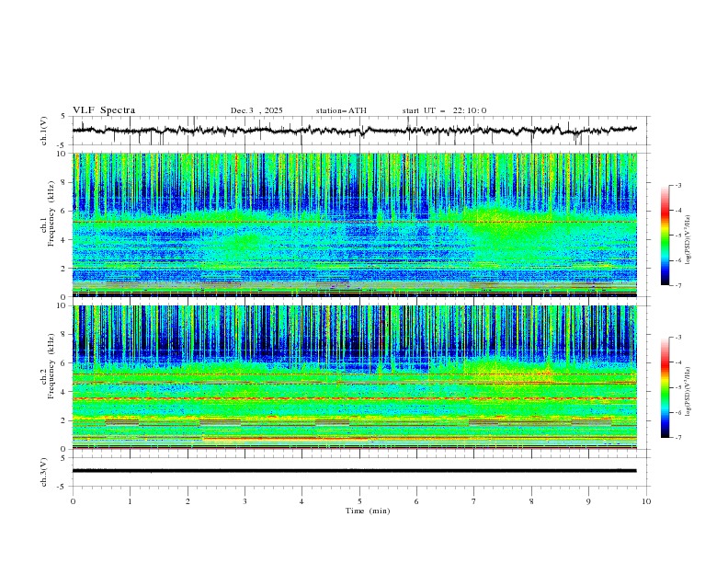Click the time-axis tick label "10"
The height and width of the screenshot is (563, 728).
pos(646,501)
